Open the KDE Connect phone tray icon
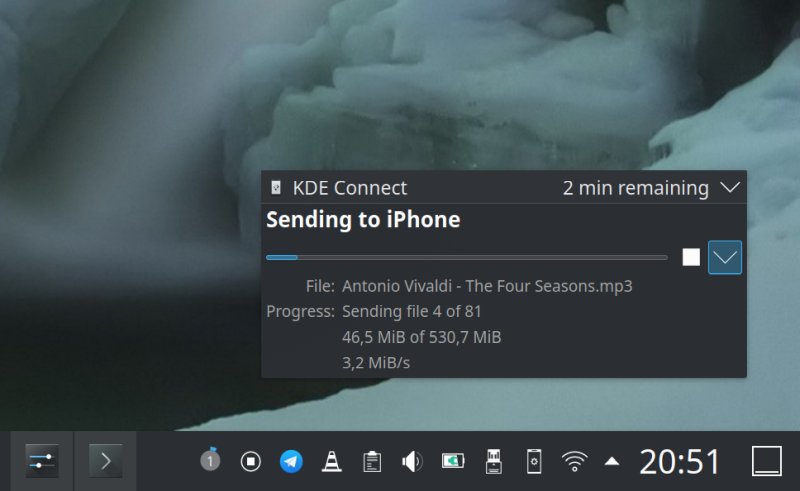 (x=534, y=461)
